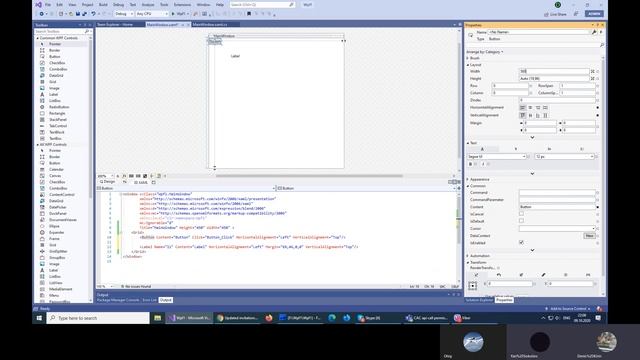Screen dimensions: 640x360
Task: Open Package Manager Console tab
Action: click(118, 300)
